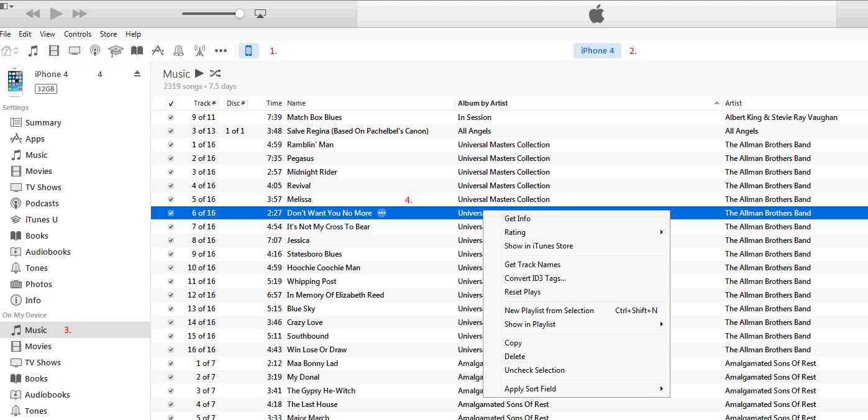Open Summary in the Settings sidebar

75,122
